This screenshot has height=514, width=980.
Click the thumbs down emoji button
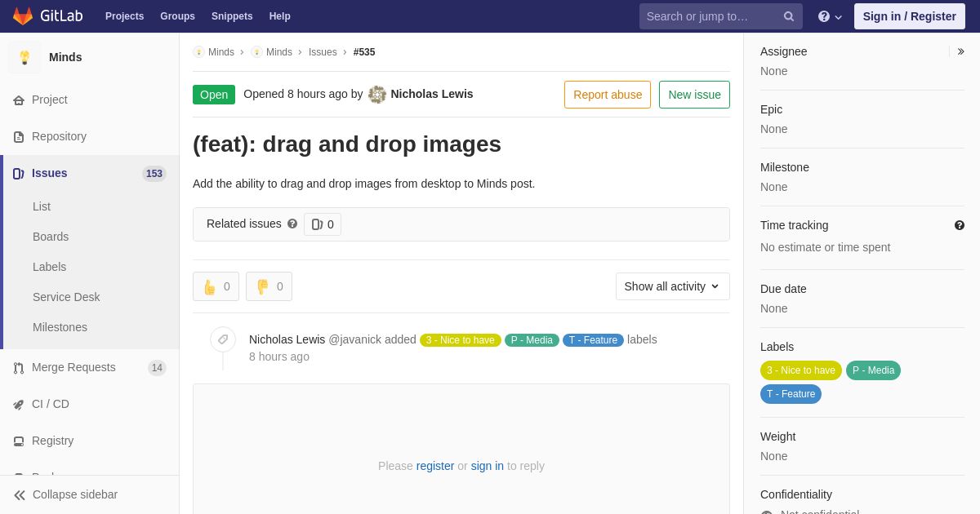click(x=269, y=286)
